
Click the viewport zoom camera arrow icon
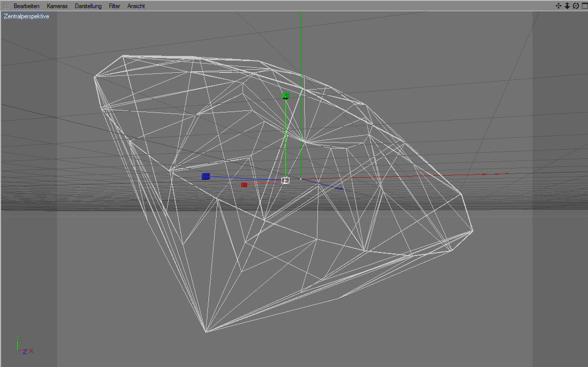click(x=567, y=6)
